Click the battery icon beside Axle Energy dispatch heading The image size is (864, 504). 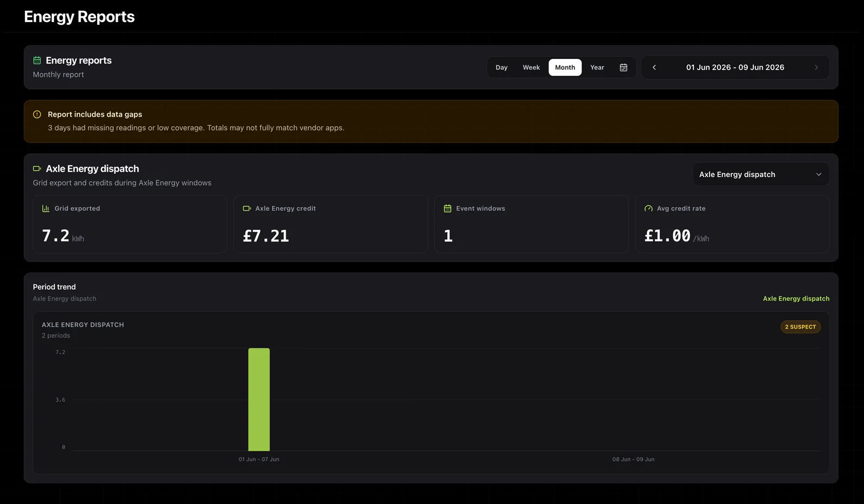[37, 169]
